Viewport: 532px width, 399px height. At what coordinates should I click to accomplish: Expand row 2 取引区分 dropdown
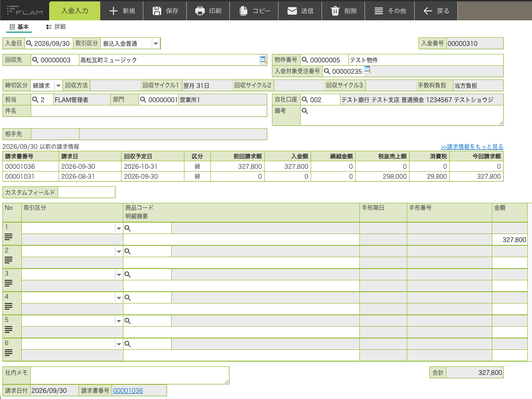point(118,252)
